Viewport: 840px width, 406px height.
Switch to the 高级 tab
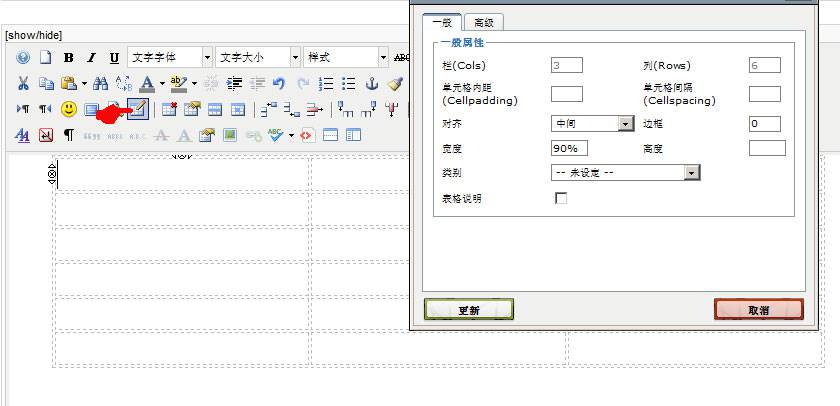(x=484, y=22)
